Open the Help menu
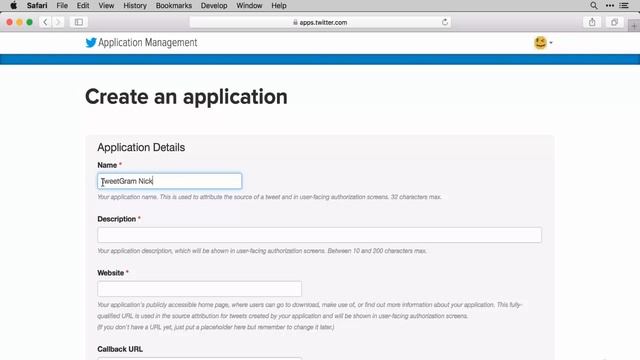This screenshot has width=640, height=360. tap(279, 6)
